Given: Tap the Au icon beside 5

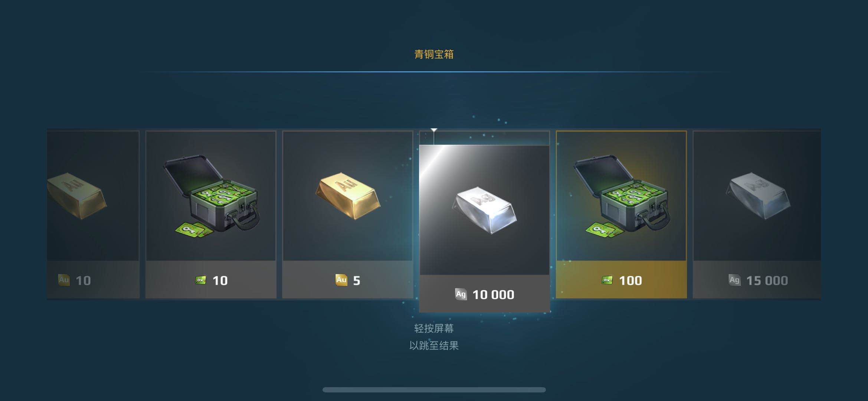Looking at the screenshot, I should pyautogui.click(x=341, y=280).
